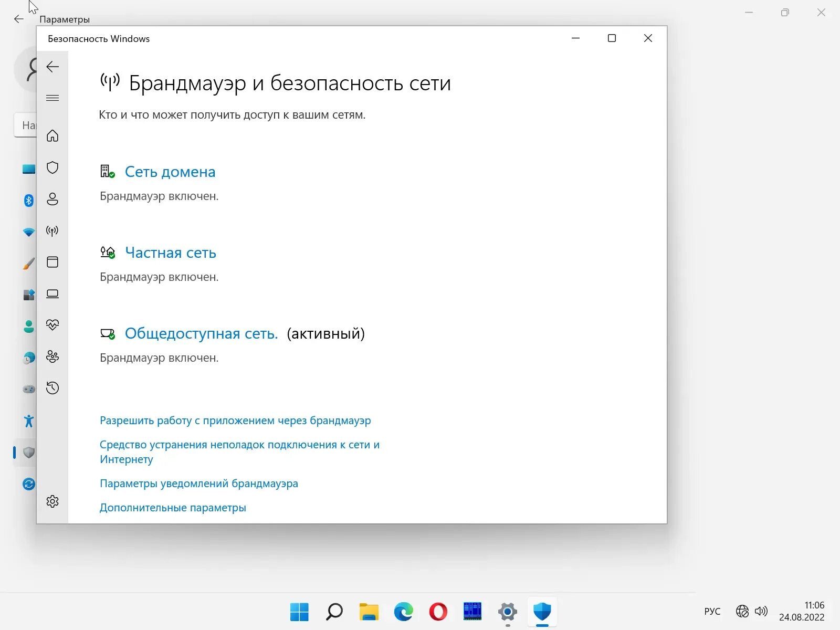Open Device performance & health heart icon

click(52, 325)
